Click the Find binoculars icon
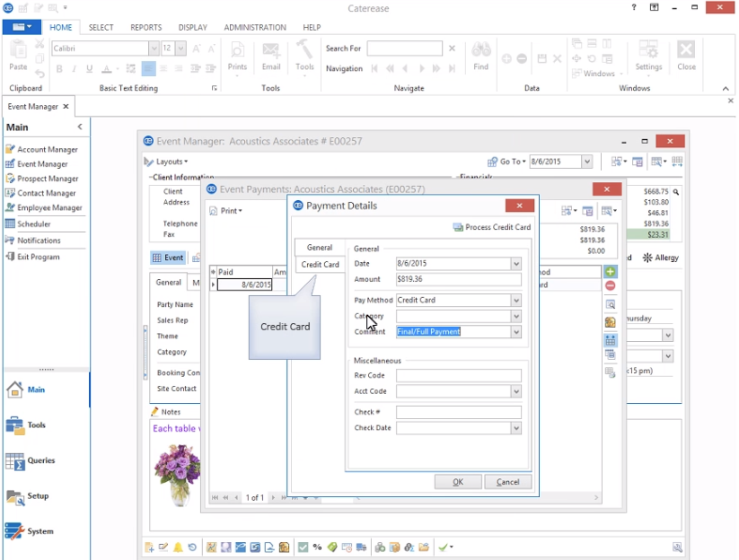Image resolution: width=739 pixels, height=560 pixels. [x=481, y=54]
